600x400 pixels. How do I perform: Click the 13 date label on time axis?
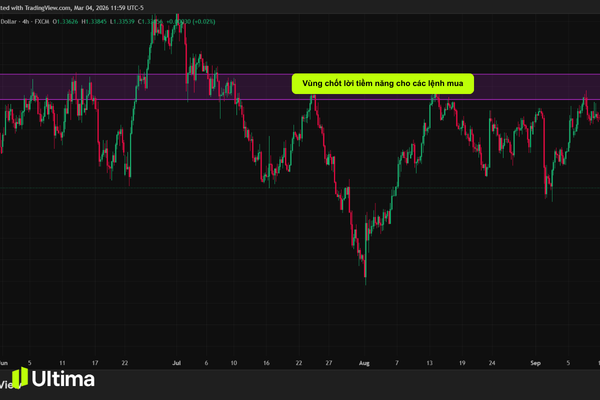[x=429, y=363]
